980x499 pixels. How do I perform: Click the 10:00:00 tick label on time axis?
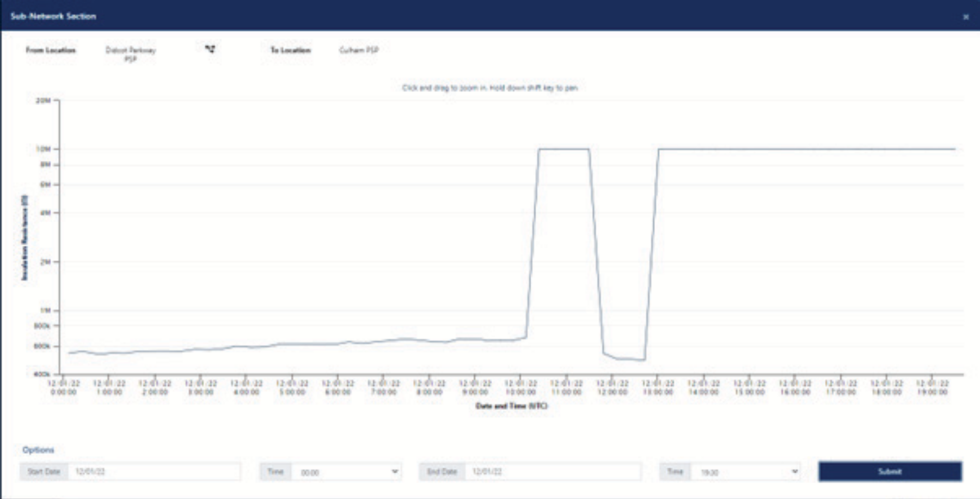tap(521, 388)
